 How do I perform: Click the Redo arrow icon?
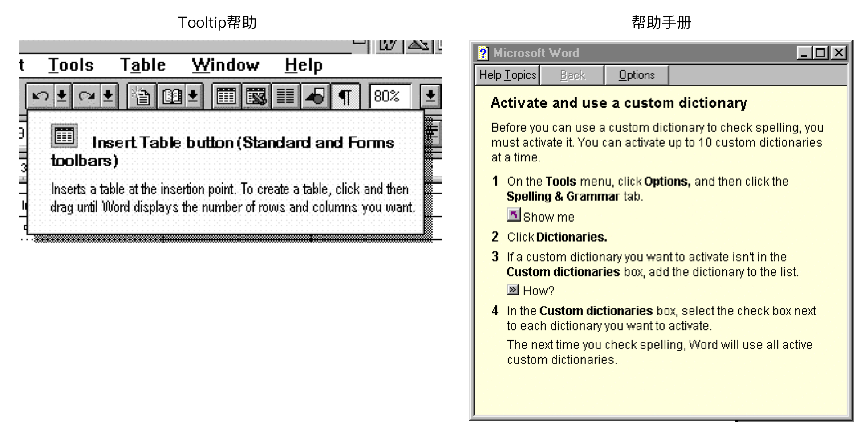click(x=86, y=96)
